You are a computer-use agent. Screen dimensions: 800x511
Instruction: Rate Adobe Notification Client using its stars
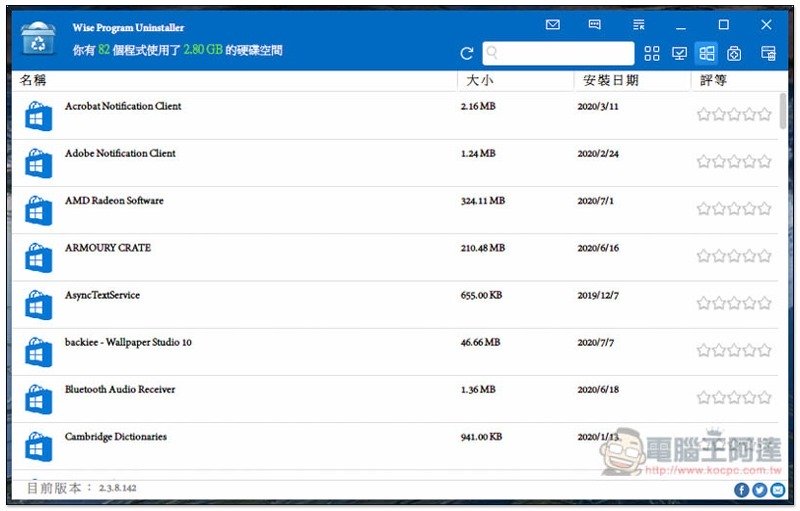(x=734, y=162)
